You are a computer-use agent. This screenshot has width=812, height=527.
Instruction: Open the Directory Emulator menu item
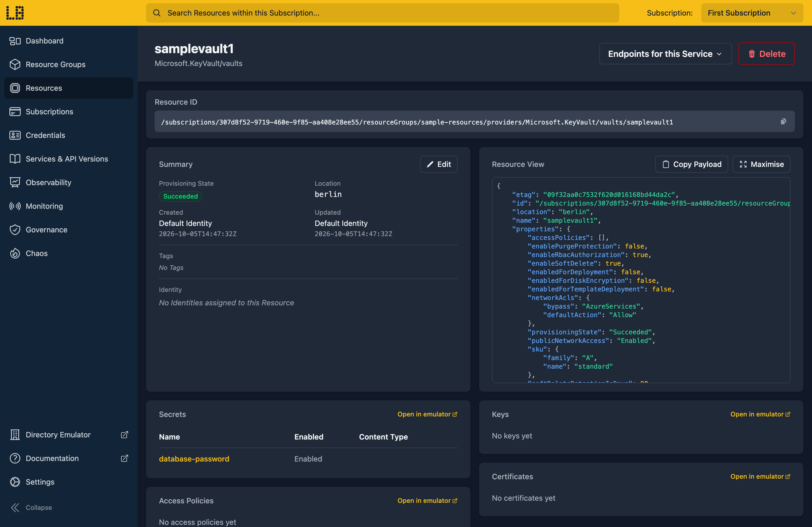(x=68, y=435)
